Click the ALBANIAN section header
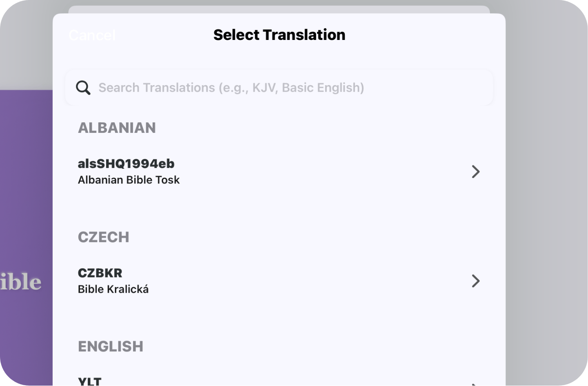 117,128
